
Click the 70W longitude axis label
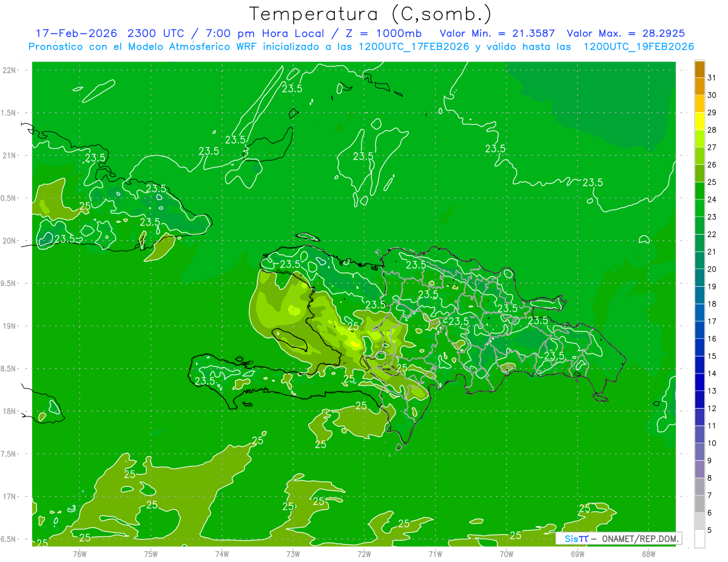507,554
